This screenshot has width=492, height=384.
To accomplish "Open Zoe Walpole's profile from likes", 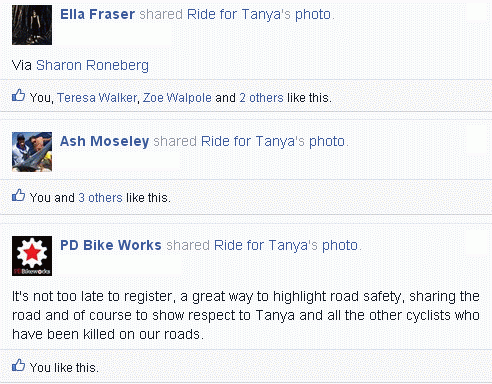I will point(177,98).
